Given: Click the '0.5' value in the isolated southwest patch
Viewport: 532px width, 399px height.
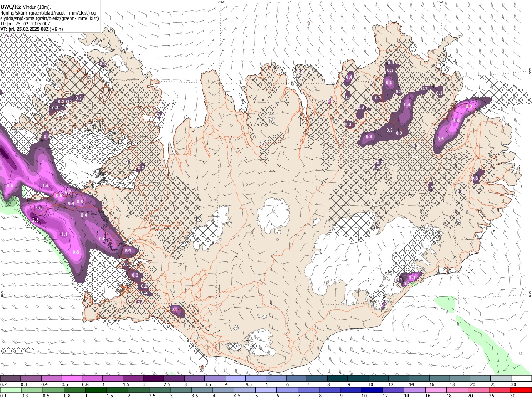Looking at the screenshot, I should click(175, 309).
